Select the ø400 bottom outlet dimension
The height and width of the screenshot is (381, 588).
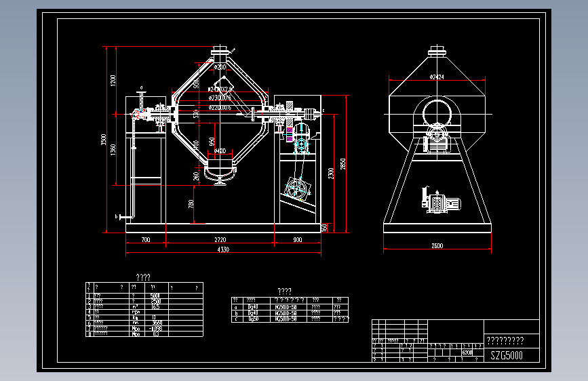point(220,151)
